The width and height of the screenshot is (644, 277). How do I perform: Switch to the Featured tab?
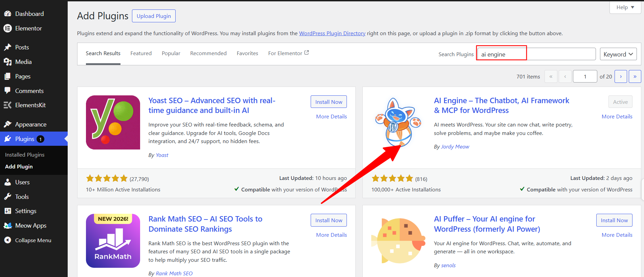tap(141, 53)
